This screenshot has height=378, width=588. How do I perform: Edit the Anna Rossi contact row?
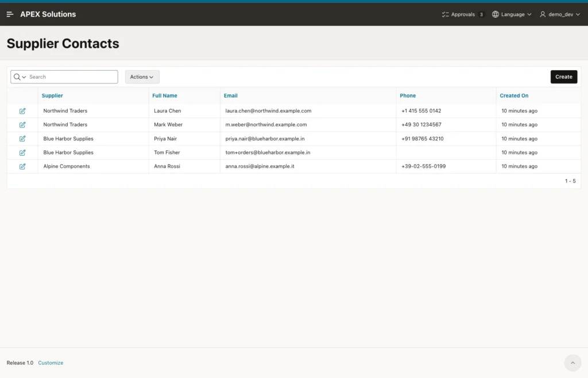point(22,167)
